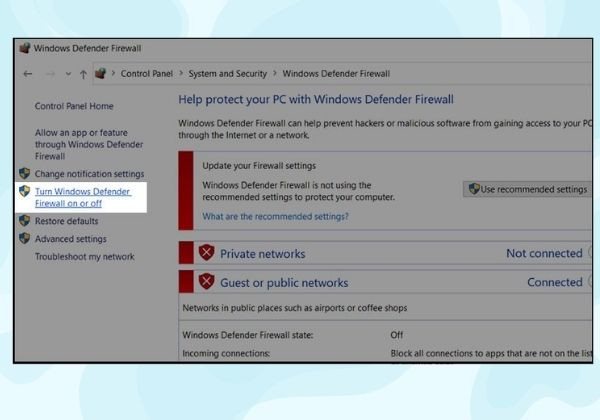The image size is (600, 420).
Task: Click red shield icon next to Guest or public networks
Action: [x=206, y=282]
